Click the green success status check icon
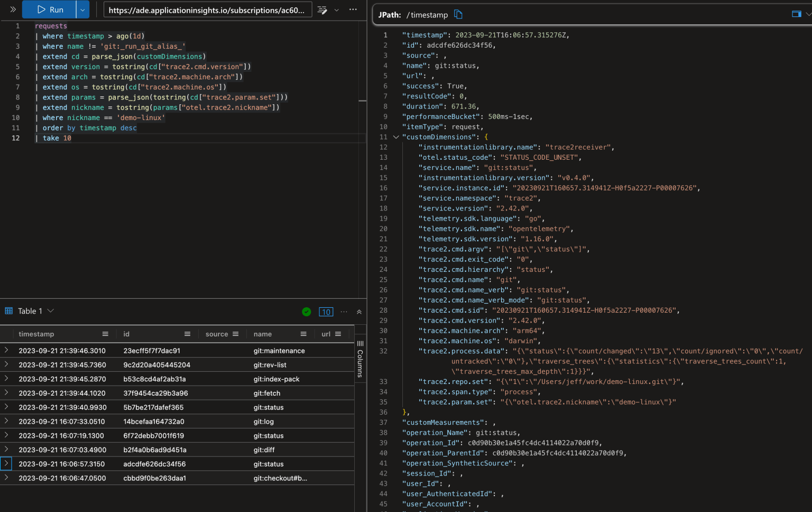 click(x=307, y=312)
